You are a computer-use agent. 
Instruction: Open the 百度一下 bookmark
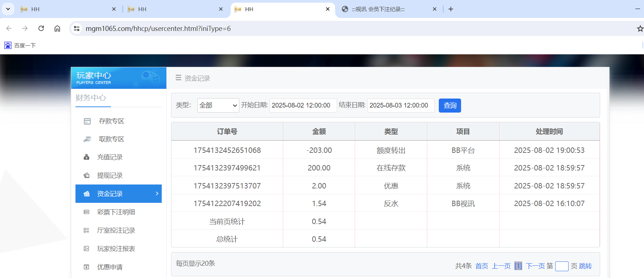[20, 45]
